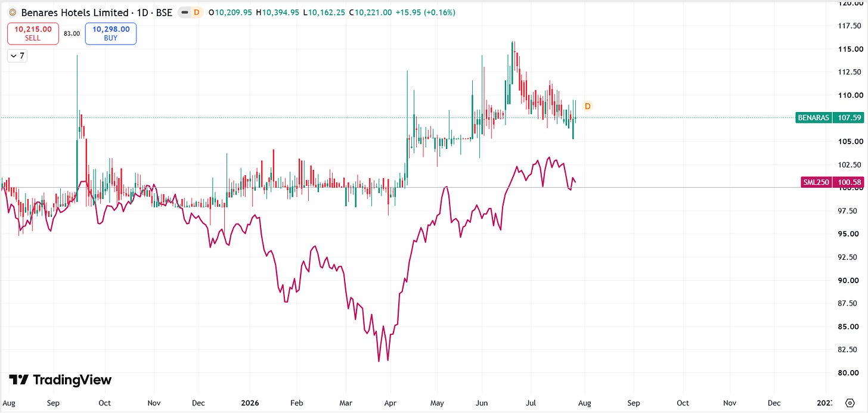Click the 115.00 label on the price axis
The image size is (868, 413).
[x=850, y=49]
